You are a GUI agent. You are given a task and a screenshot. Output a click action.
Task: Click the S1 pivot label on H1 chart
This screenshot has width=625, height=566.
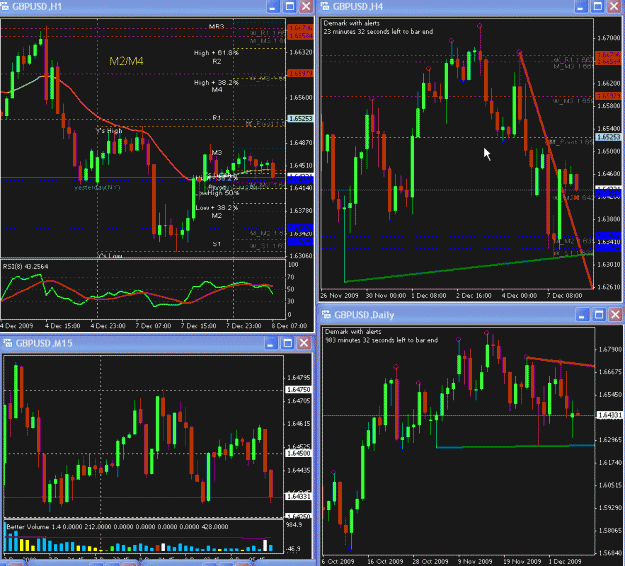[216, 244]
